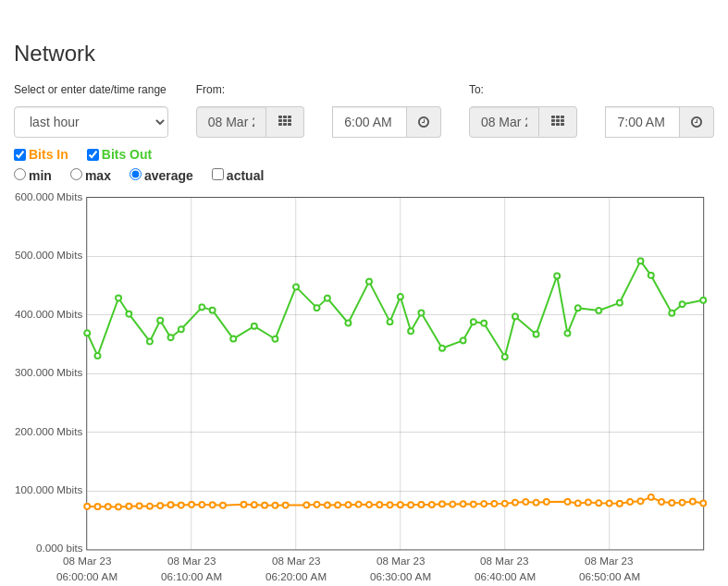This screenshot has height=586, width=728.
Task: Select the min radio button
Action: coord(20,175)
